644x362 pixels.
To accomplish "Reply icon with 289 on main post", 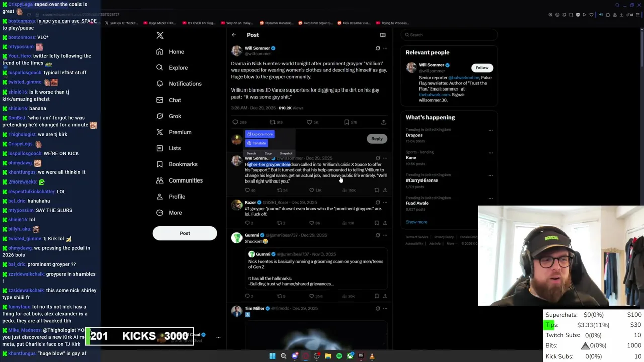I will tap(235, 122).
